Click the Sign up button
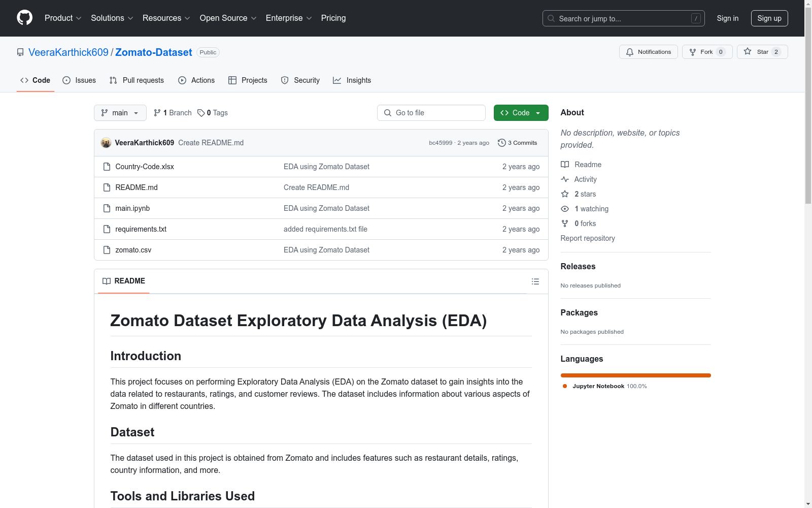Viewport: 812px width, 508px height. (x=769, y=18)
